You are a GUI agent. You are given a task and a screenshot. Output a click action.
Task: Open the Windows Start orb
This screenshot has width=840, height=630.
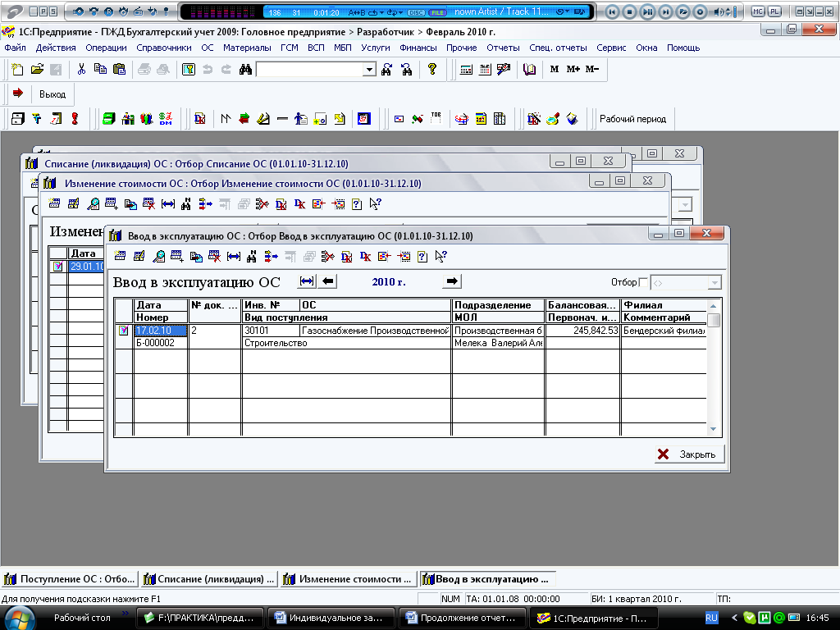tap(20, 619)
